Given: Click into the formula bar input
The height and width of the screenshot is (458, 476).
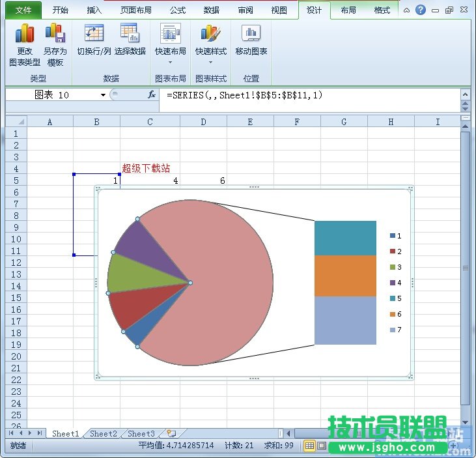Looking at the screenshot, I should click(306, 95).
